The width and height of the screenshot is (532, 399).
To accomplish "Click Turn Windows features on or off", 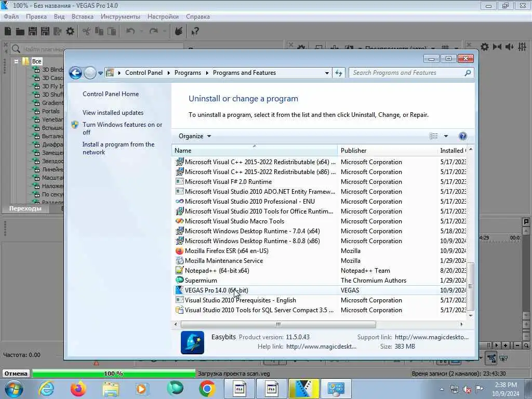I will (x=122, y=129).
